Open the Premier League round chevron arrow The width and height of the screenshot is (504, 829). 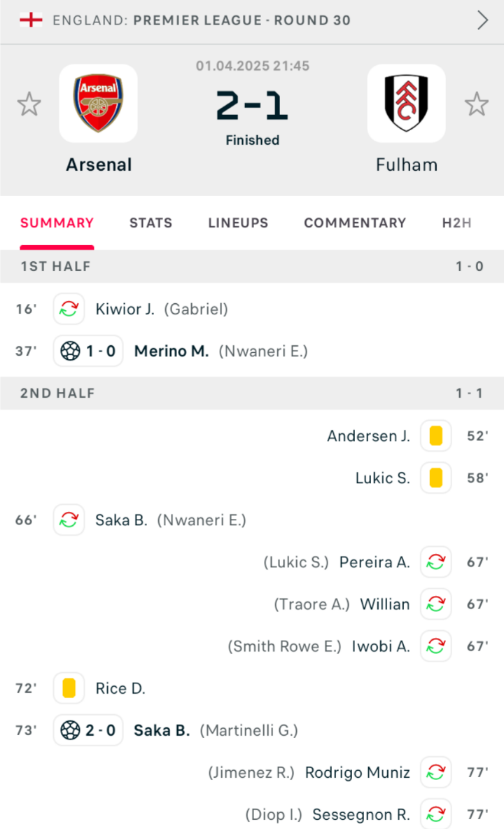pos(482,20)
